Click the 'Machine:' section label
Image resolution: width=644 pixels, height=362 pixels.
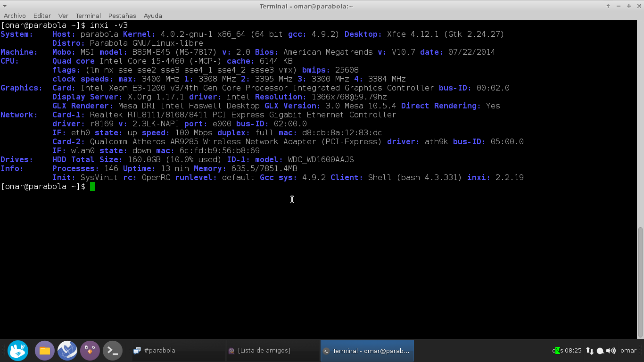coord(19,52)
